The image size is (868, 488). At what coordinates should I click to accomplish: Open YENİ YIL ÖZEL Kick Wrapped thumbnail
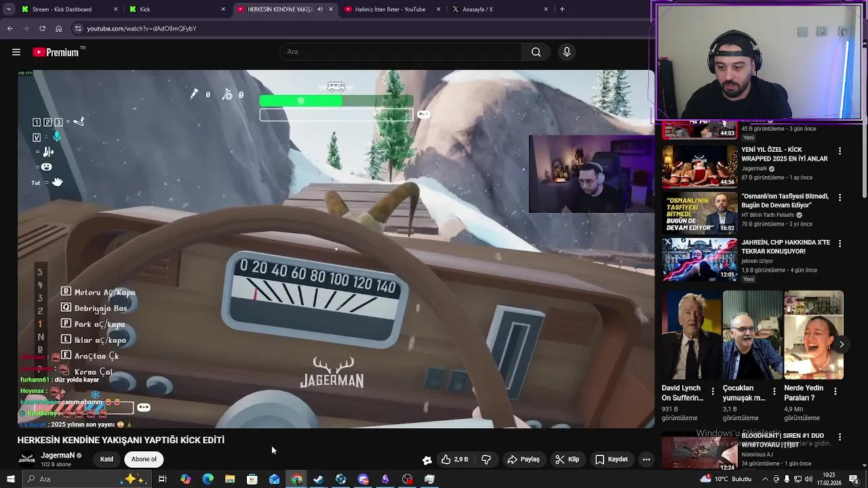pos(700,166)
